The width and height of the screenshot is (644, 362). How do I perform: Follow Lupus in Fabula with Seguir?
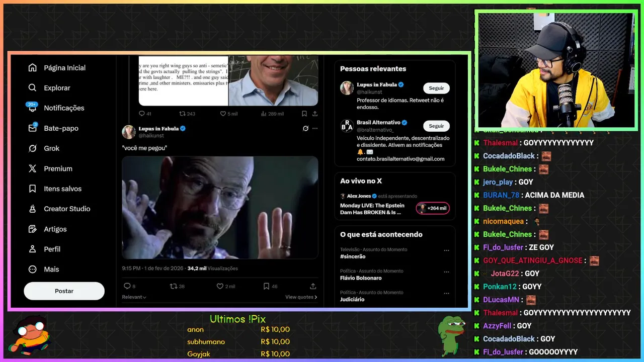coord(436,88)
